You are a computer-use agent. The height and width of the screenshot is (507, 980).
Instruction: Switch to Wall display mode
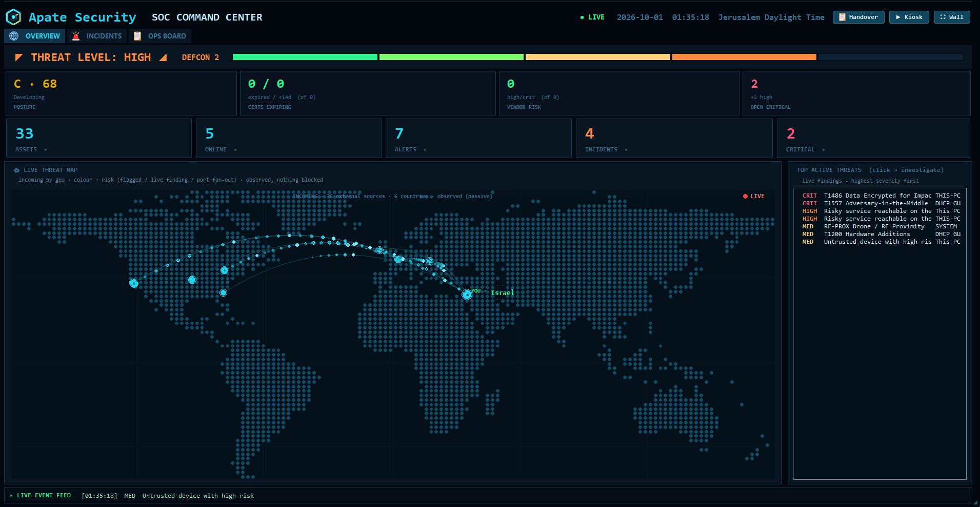coord(952,17)
